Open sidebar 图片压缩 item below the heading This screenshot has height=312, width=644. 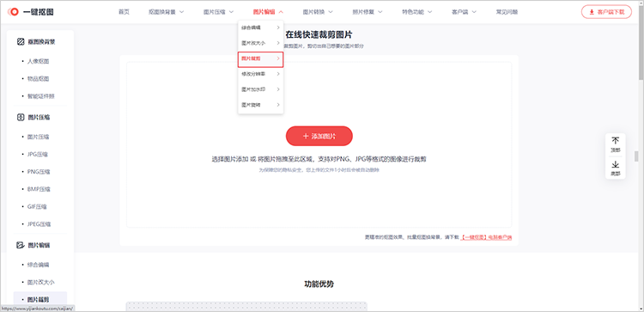click(38, 137)
